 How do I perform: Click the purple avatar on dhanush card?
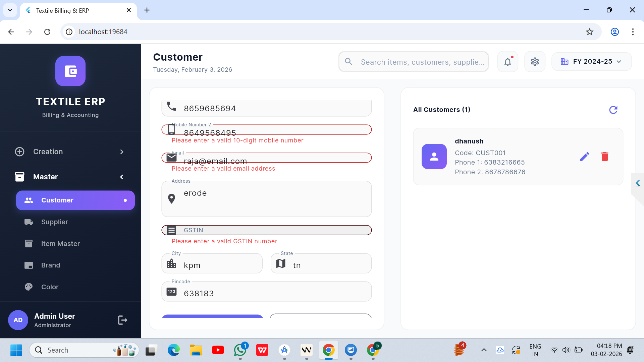(434, 157)
